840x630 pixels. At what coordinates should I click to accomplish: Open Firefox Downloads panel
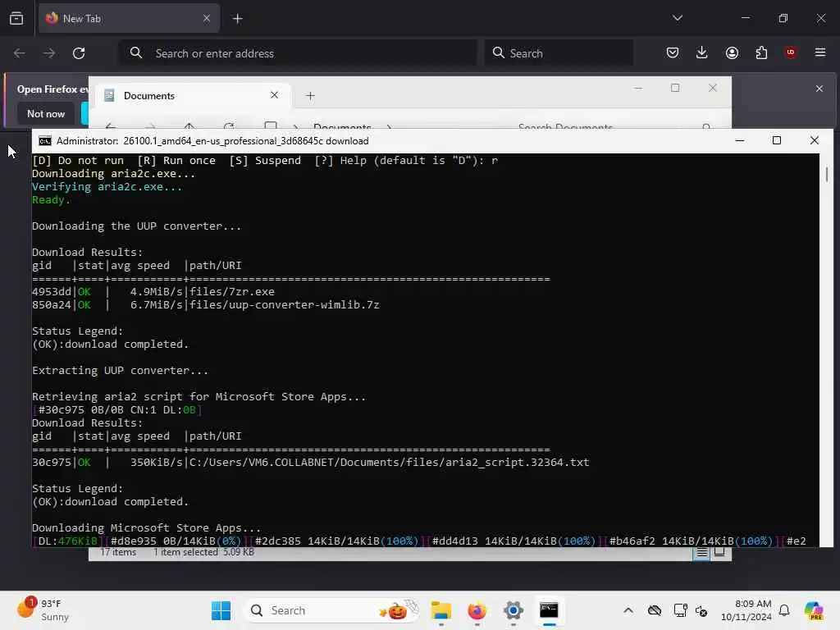pos(702,52)
